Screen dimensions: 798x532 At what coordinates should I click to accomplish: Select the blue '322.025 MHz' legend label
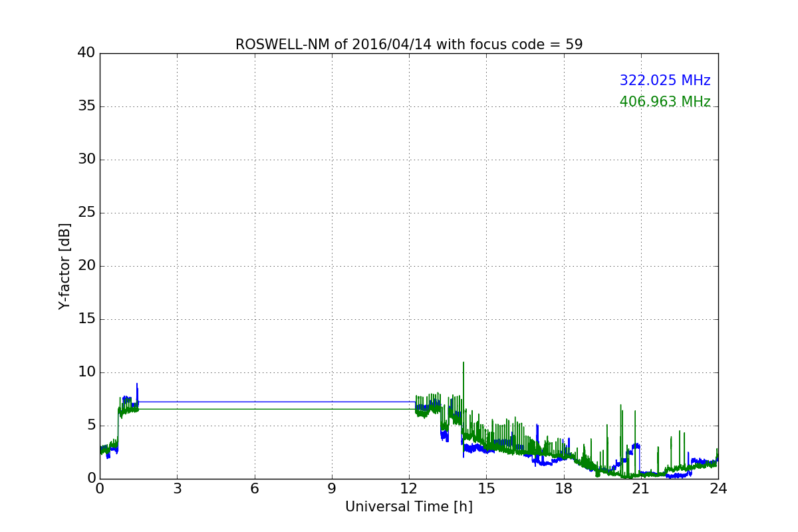point(665,80)
